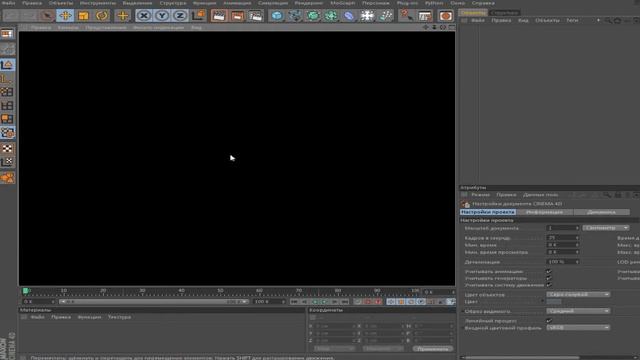640x360 pixels.
Task: Open the MoGraph menu
Action: tap(342, 3)
